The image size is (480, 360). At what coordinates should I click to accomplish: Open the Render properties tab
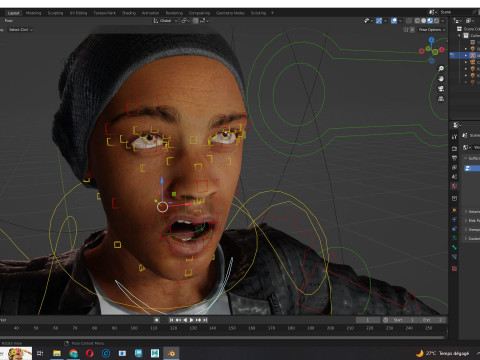pyautogui.click(x=454, y=148)
